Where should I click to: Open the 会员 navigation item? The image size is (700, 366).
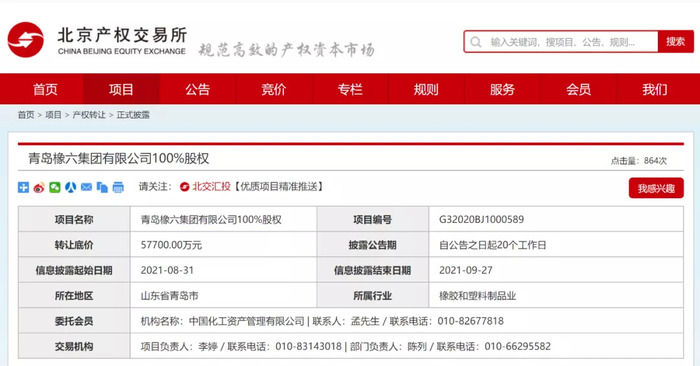(x=579, y=89)
